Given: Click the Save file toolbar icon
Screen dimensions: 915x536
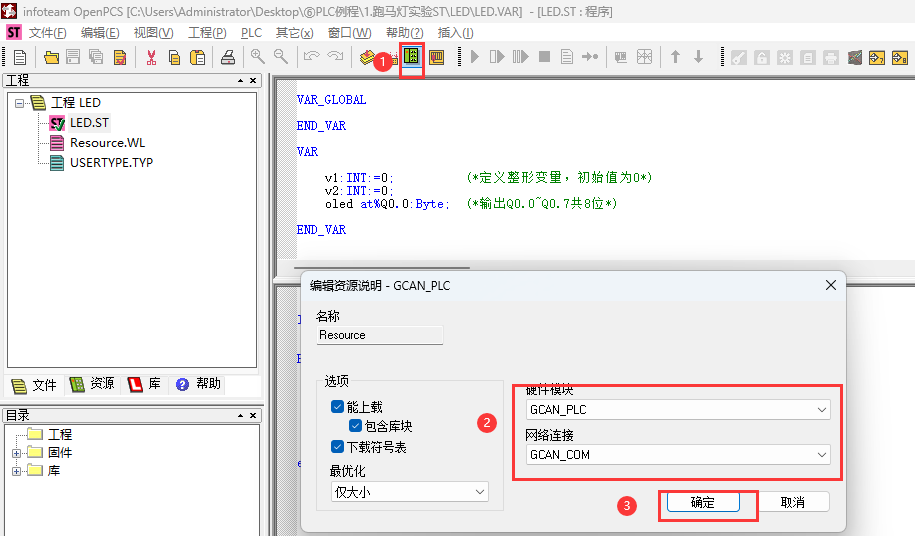Looking at the screenshot, I should [73, 57].
